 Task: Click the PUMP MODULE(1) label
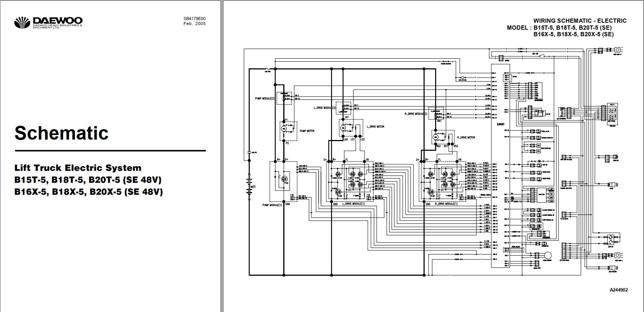272,205
